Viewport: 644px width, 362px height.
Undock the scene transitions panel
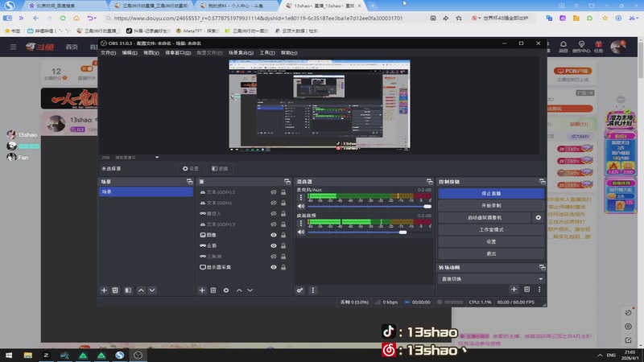click(542, 267)
